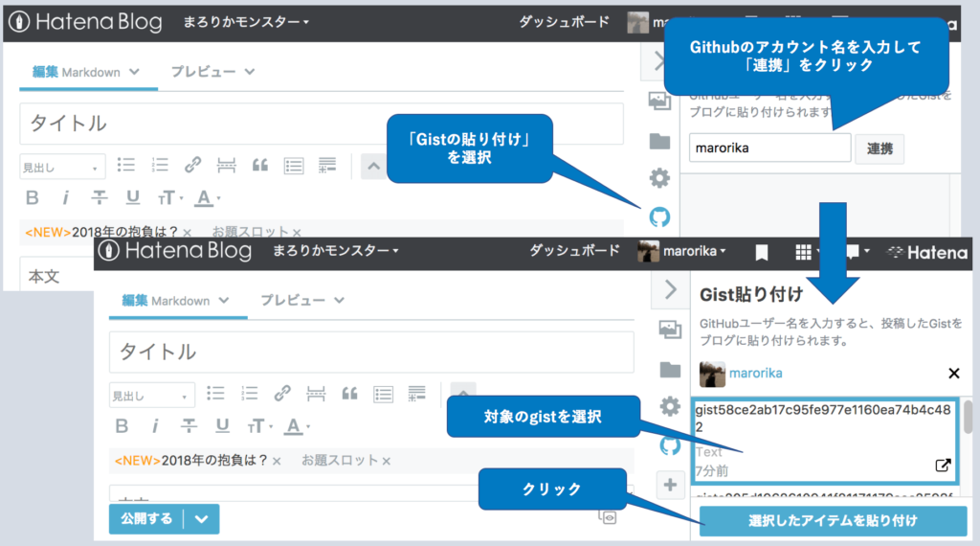This screenshot has width=980, height=546.
Task: Open marorika profile link in Gist panel
Action: click(756, 374)
